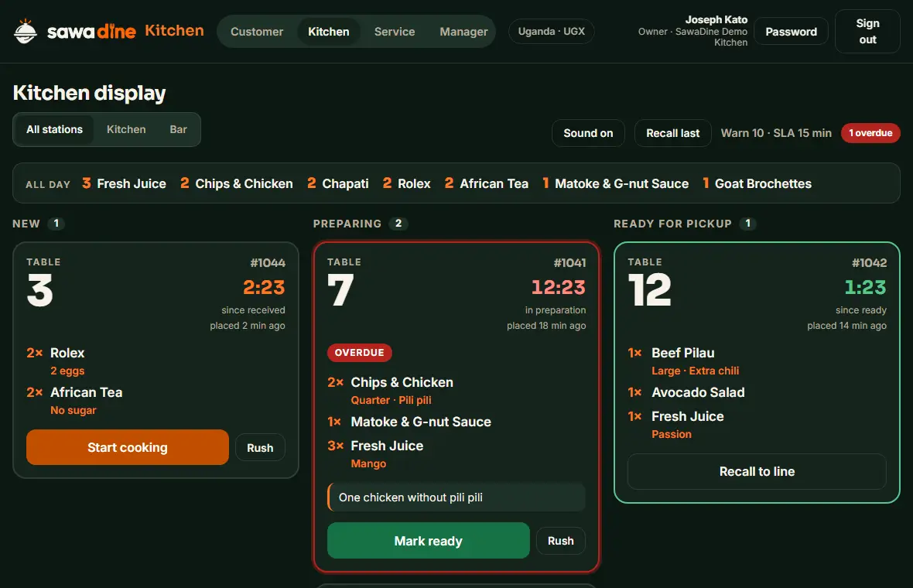Click the note 'One chicken without pili pili'

[x=456, y=497]
